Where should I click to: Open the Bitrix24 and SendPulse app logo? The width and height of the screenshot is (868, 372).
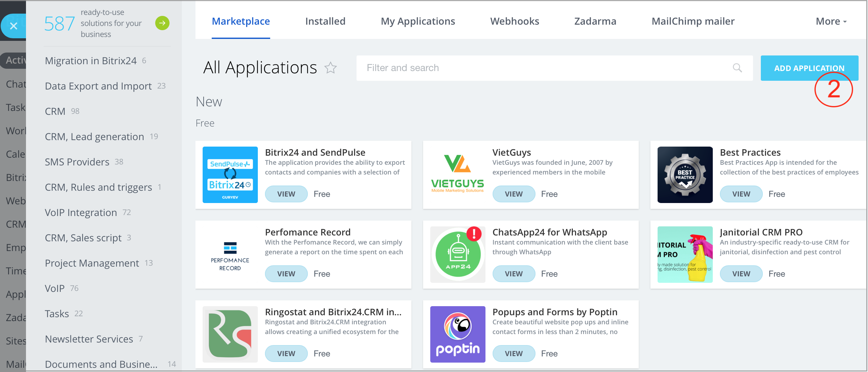pyautogui.click(x=230, y=175)
